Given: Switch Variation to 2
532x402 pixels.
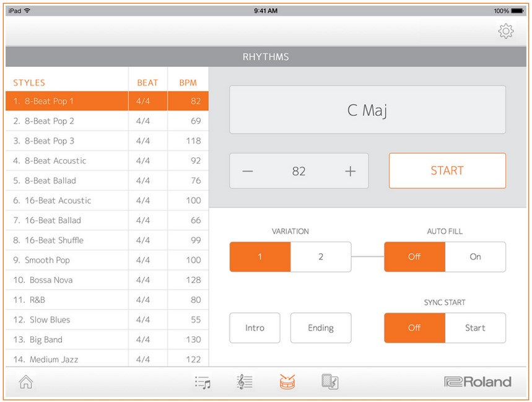Looking at the screenshot, I should click(321, 256).
